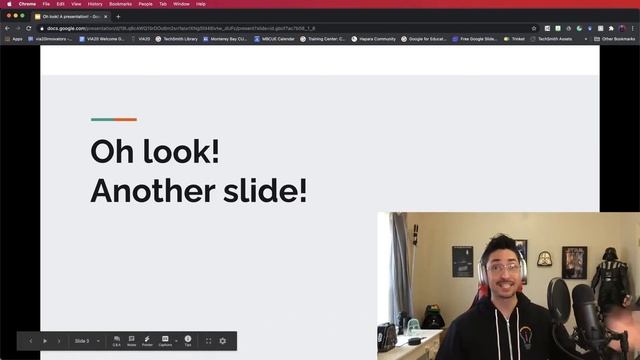Click the green square extension icon
640x360 pixels.
558,29
